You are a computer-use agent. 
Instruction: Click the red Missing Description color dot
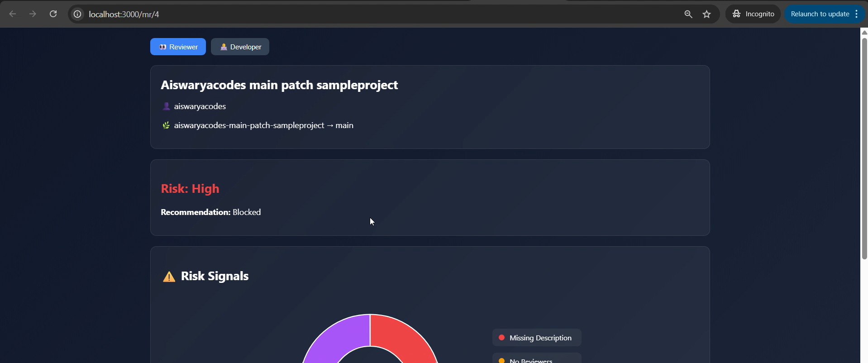(501, 338)
